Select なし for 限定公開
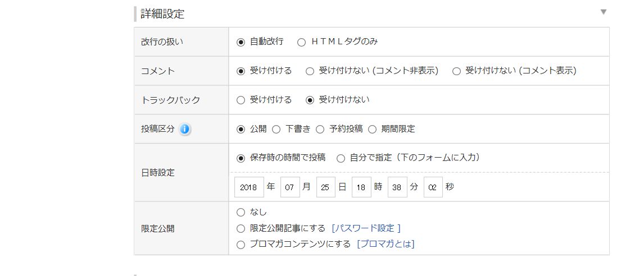 pyautogui.click(x=241, y=213)
